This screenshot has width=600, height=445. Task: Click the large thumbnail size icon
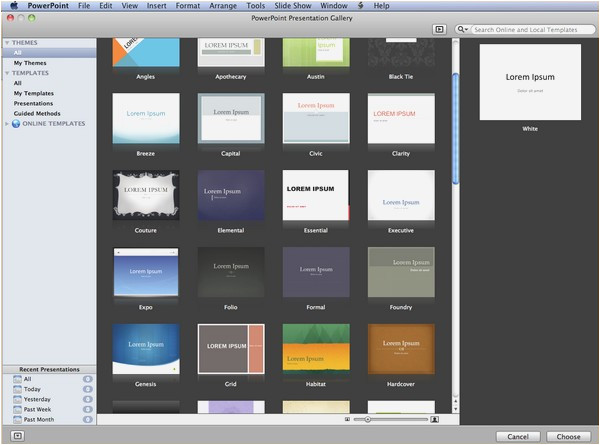(x=434, y=419)
